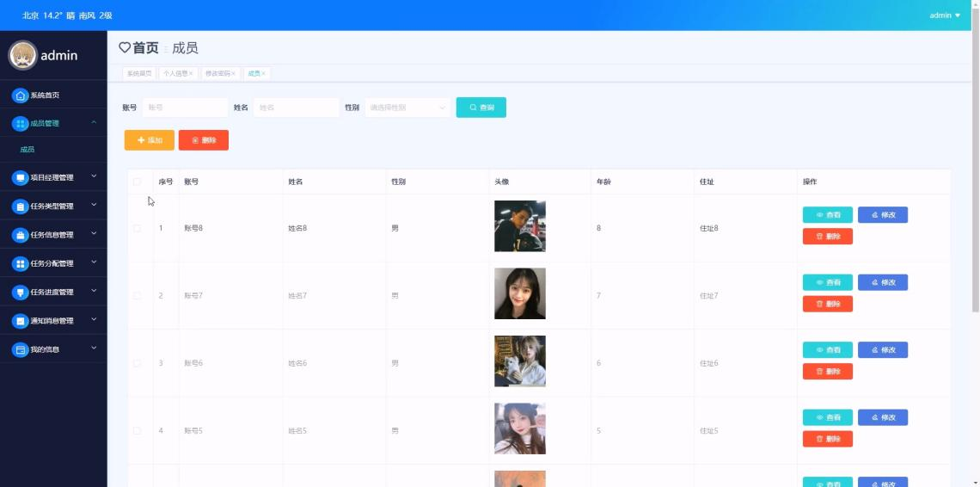This screenshot has width=980, height=487.
Task: Click the 我的信息 card icon
Action: pos(21,350)
